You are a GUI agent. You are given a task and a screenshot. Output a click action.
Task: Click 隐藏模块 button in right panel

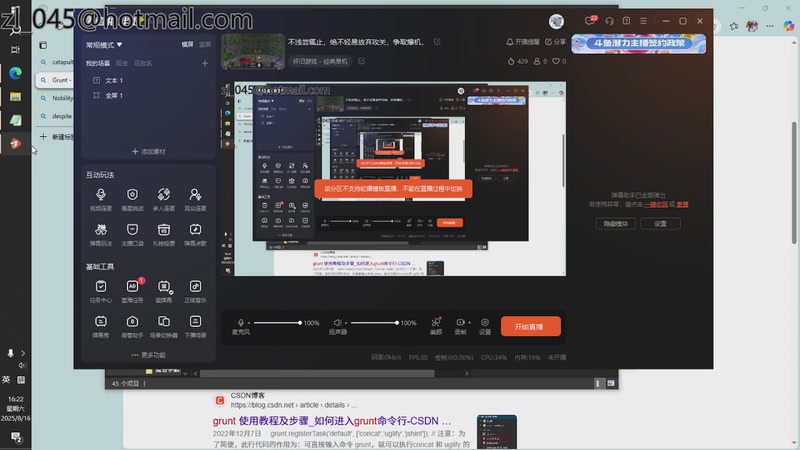coord(615,223)
